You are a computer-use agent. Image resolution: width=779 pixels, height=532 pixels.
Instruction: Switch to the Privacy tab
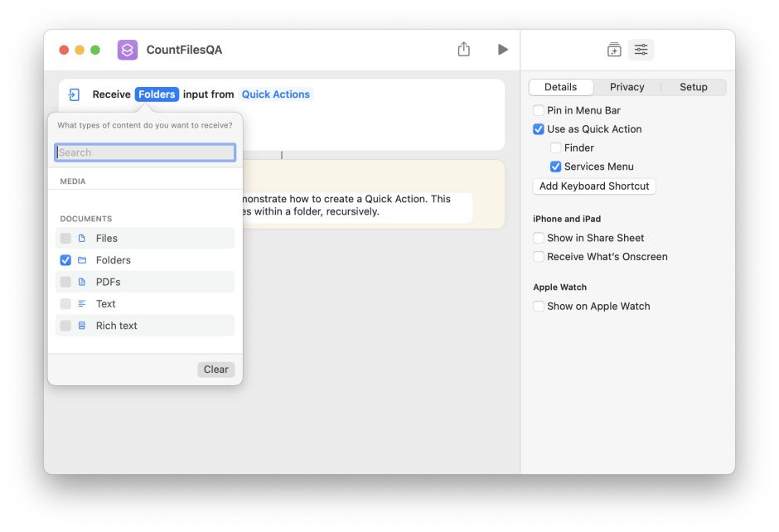(x=627, y=87)
